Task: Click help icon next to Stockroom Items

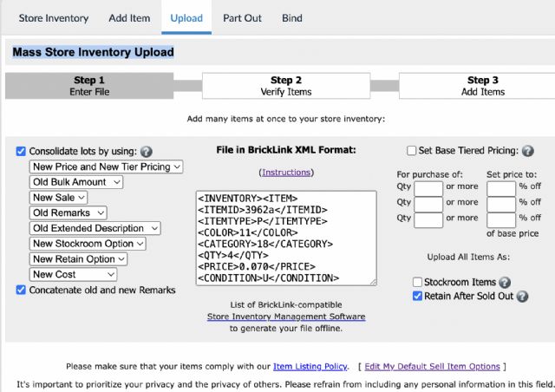Action: coord(504,283)
